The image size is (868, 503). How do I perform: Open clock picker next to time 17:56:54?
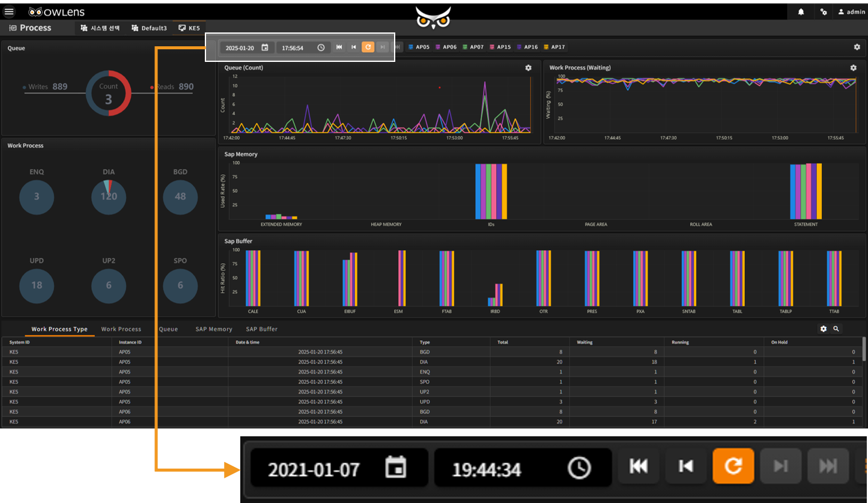[x=321, y=47]
